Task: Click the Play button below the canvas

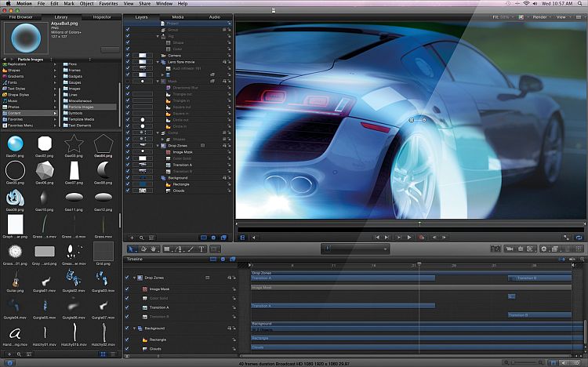Action: tap(409, 237)
